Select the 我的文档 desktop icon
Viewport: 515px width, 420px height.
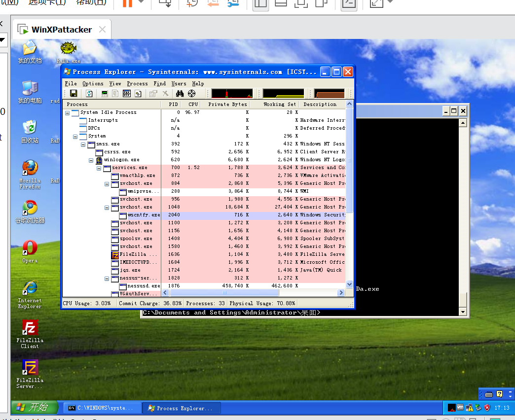(30, 52)
